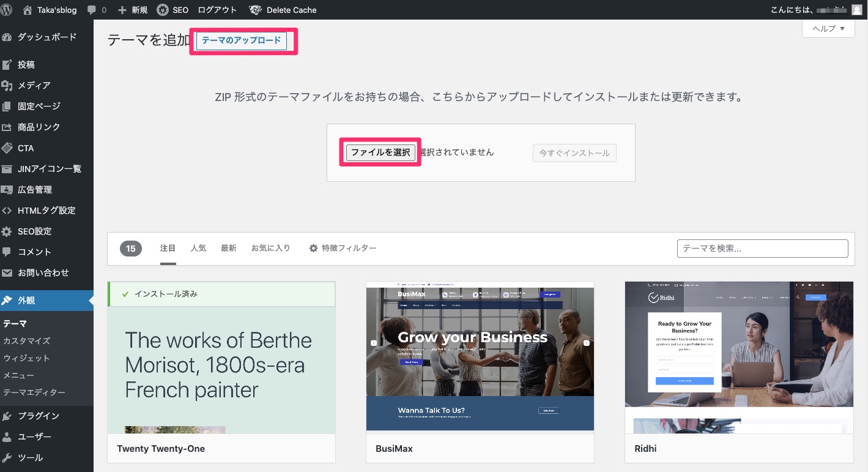The height and width of the screenshot is (472, 868).
Task: Open the Ridhi theme thumbnail
Action: 739,358
